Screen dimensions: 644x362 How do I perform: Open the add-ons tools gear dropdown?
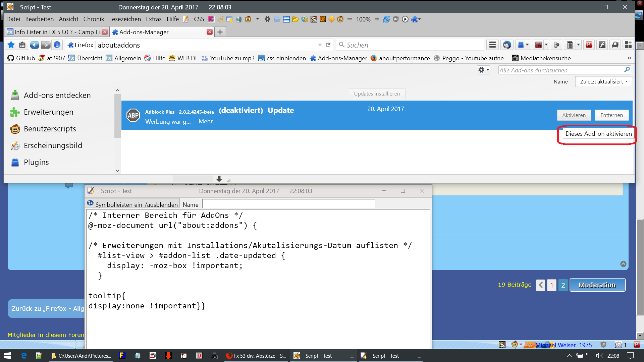(483, 70)
